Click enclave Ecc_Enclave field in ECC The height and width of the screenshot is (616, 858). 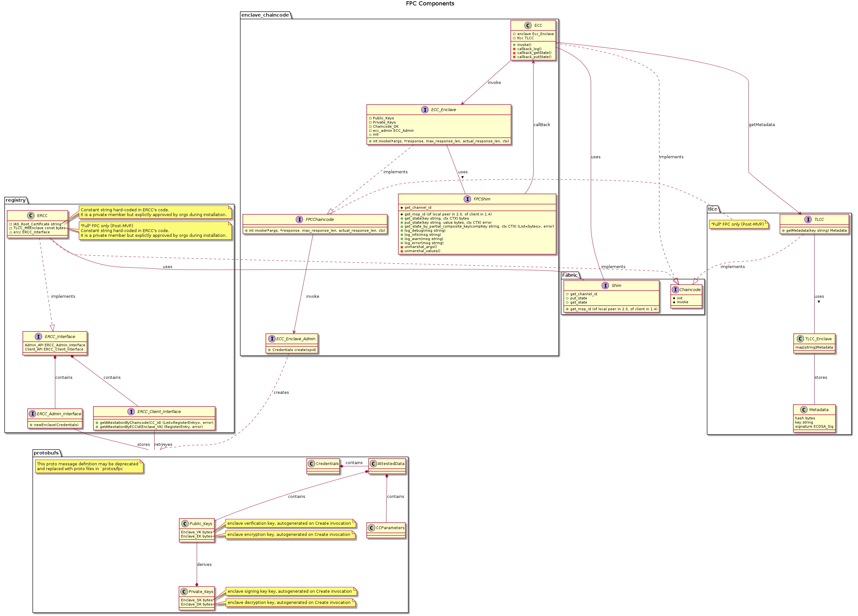tap(535, 34)
